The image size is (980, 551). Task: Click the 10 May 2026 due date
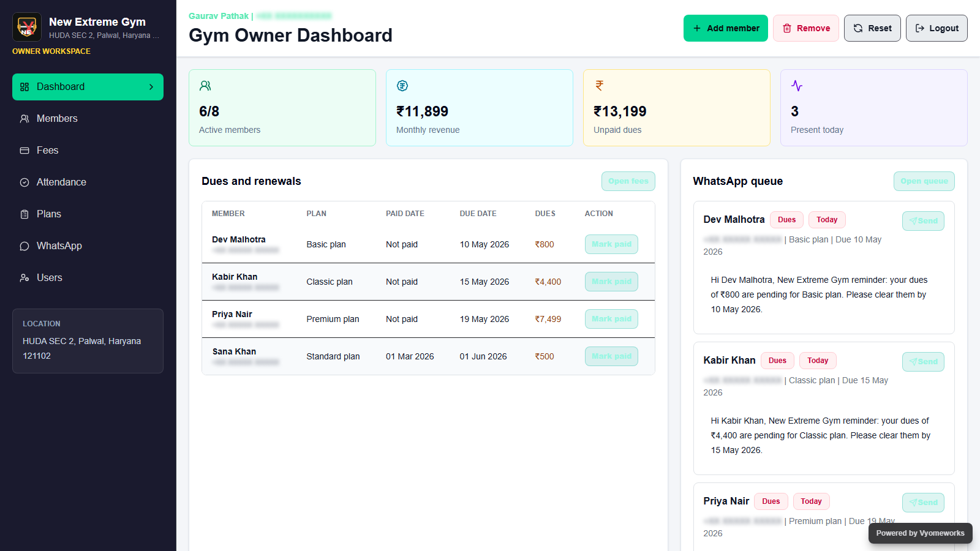(x=484, y=244)
